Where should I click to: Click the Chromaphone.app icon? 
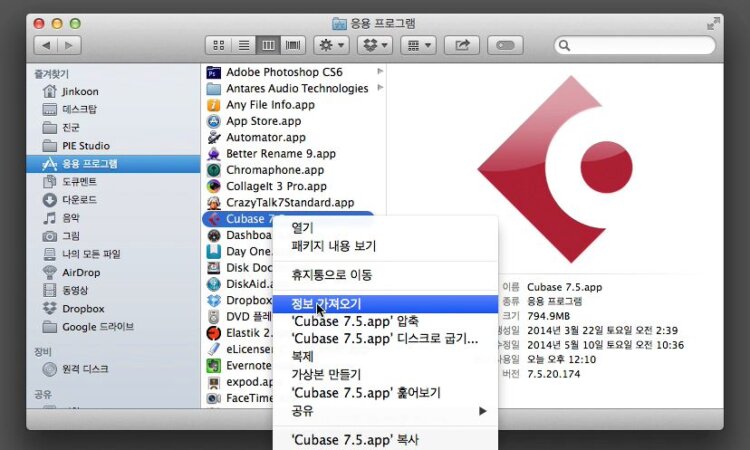pos(213,170)
